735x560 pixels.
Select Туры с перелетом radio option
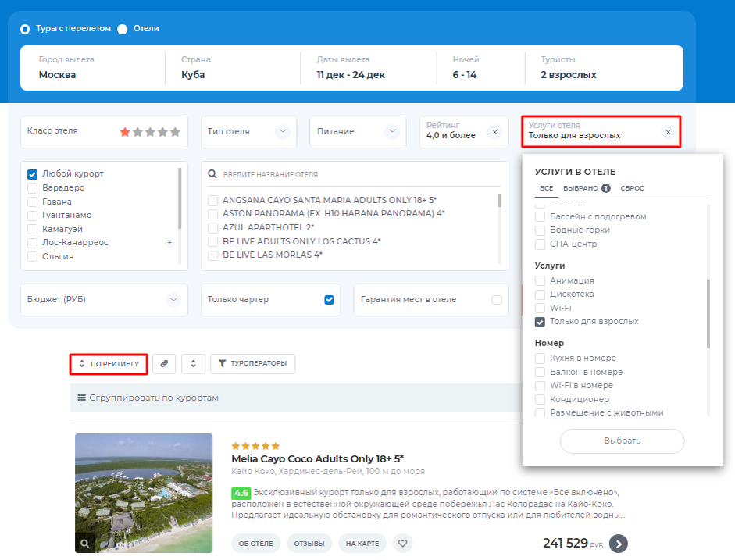point(25,29)
